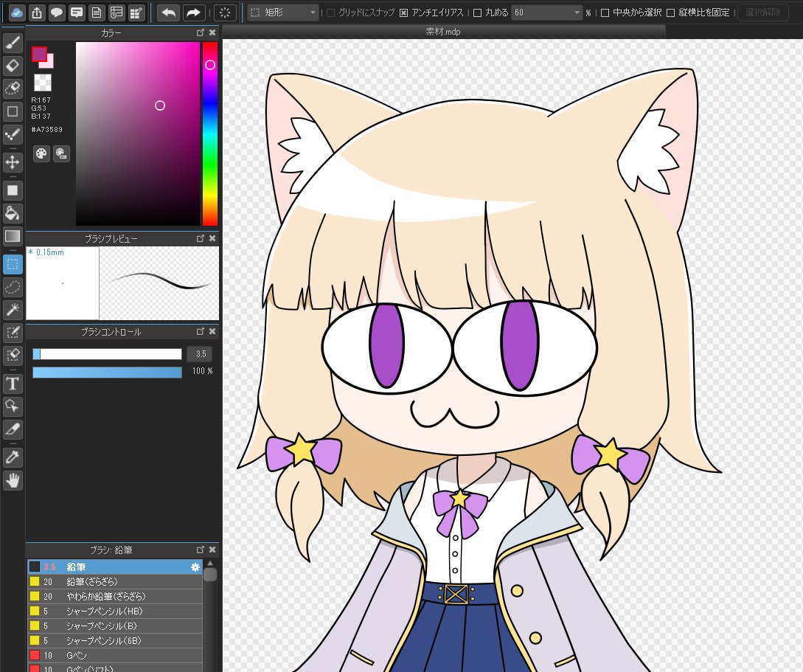Select the Shape outline tool

(13, 111)
